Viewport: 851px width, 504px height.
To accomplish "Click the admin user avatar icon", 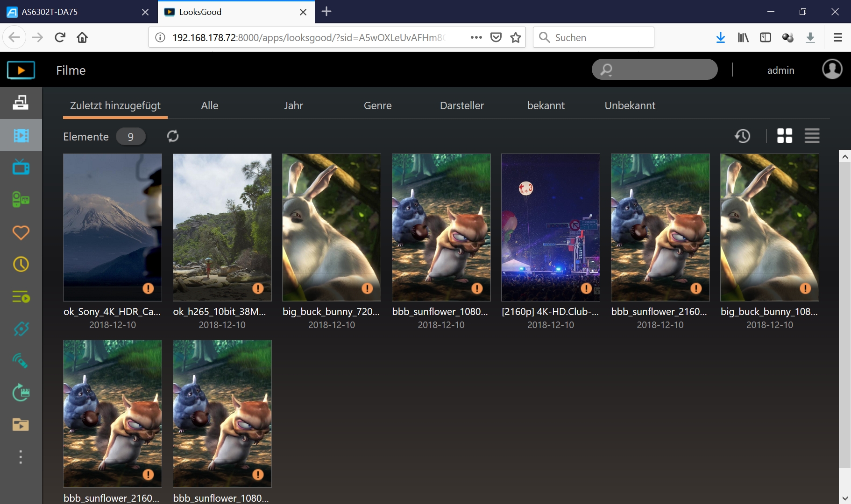I will [x=832, y=70].
